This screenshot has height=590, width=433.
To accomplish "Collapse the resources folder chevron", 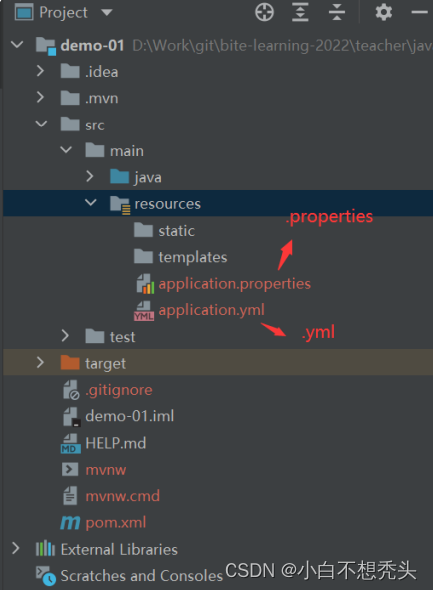I will [x=91, y=202].
